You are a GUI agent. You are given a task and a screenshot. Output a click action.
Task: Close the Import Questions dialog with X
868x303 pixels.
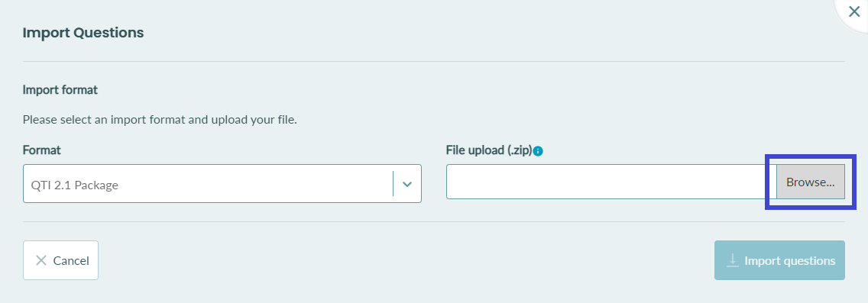coord(854,11)
